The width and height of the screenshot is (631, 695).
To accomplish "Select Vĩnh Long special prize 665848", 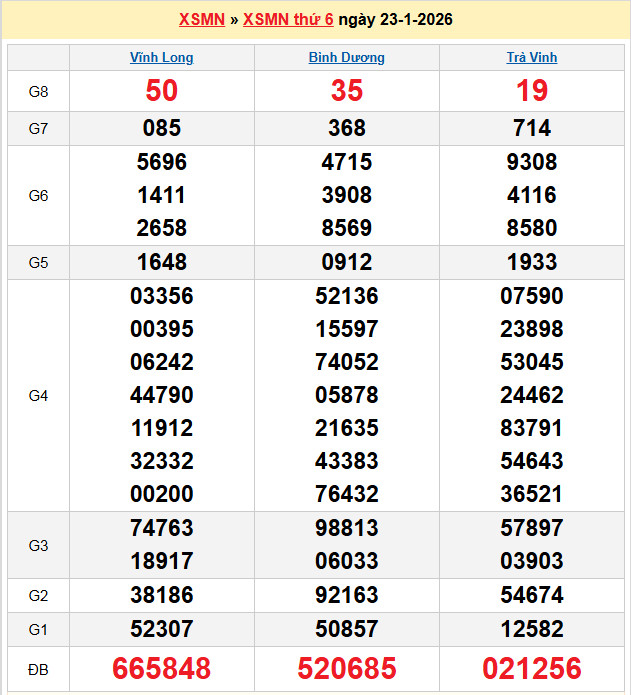I will coord(162,668).
